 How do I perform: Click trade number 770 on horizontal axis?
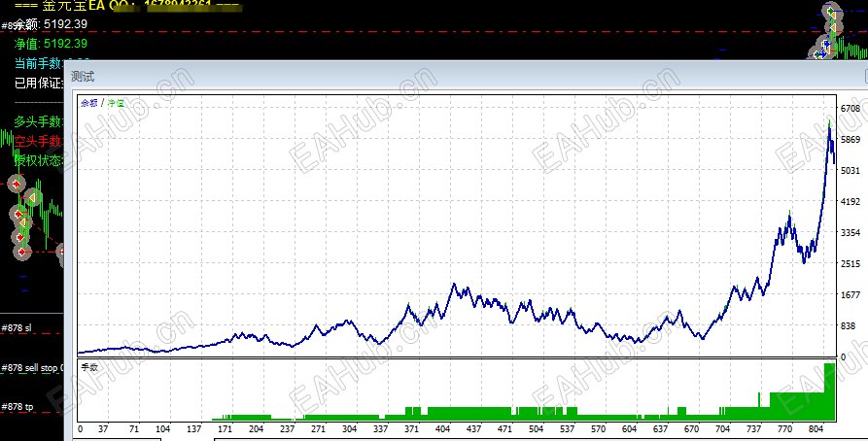coord(785,428)
